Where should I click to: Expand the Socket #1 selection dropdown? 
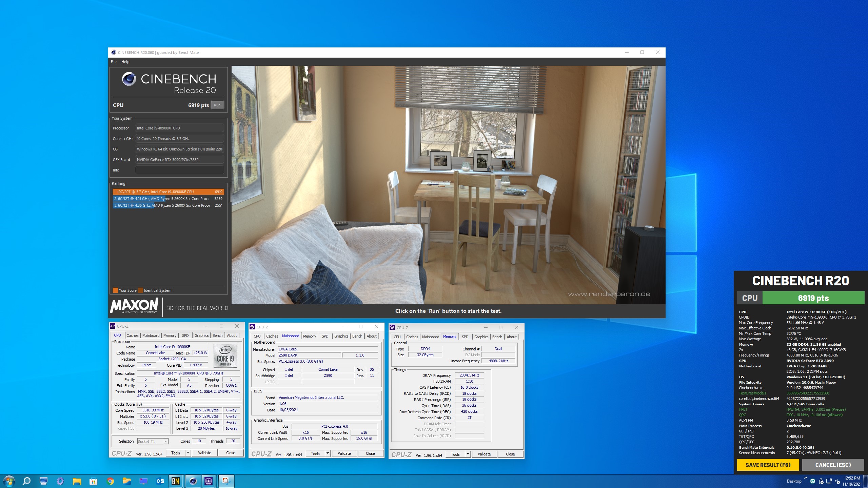point(165,442)
